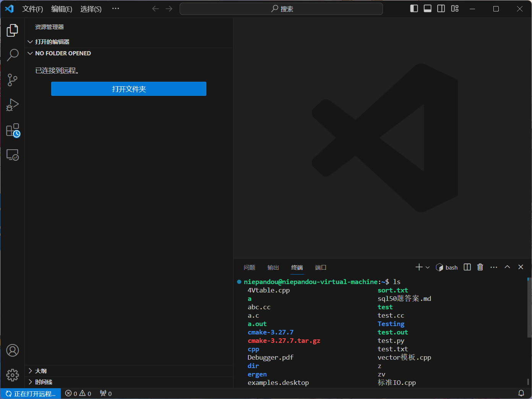Click cmake-3.27.7.tar.gz in terminal output
Image resolution: width=532 pixels, height=399 pixels.
click(x=284, y=341)
